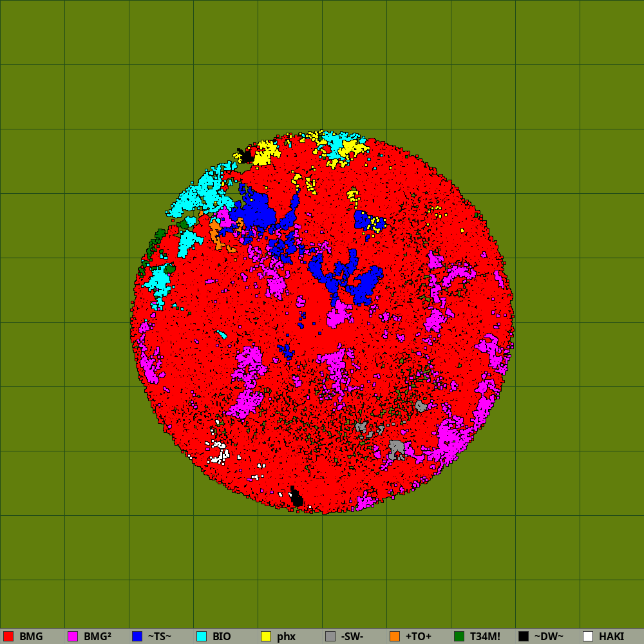Click the black ~DW~ legend swatch
This screenshot has height=644, width=644.
point(524,636)
